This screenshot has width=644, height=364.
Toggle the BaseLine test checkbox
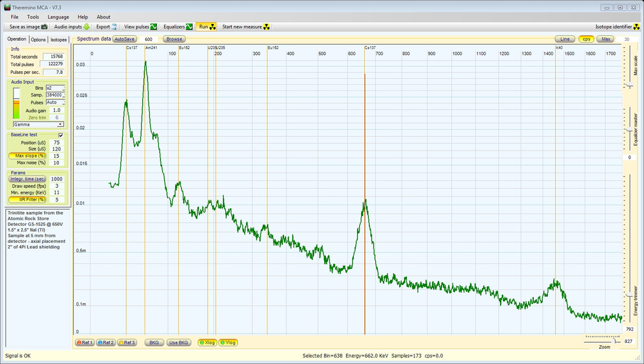61,135
